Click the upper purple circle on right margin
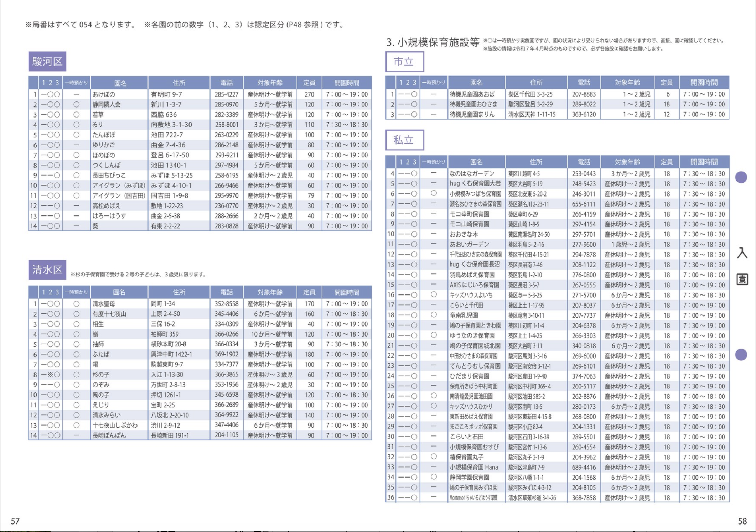Screen dimensions: 756x532 point(741,177)
